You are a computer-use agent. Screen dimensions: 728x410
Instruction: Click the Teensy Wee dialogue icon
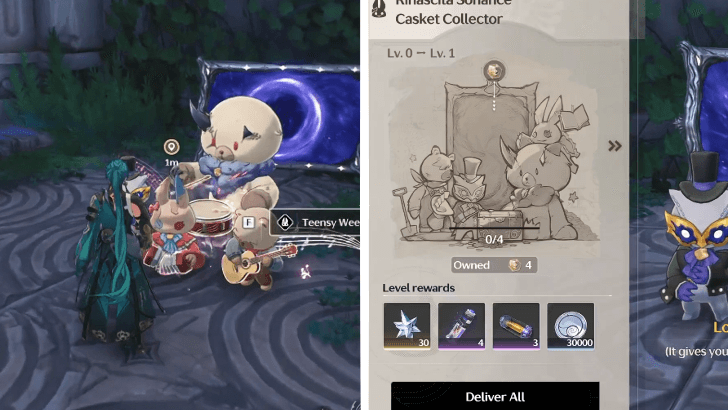click(285, 222)
